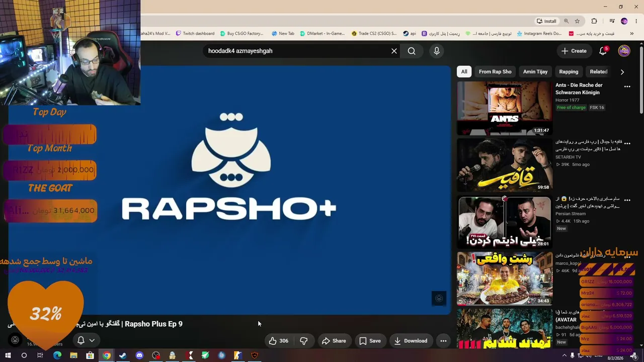Switch to Chrome on the taskbar
This screenshot has width=644, height=362.
pos(107,355)
